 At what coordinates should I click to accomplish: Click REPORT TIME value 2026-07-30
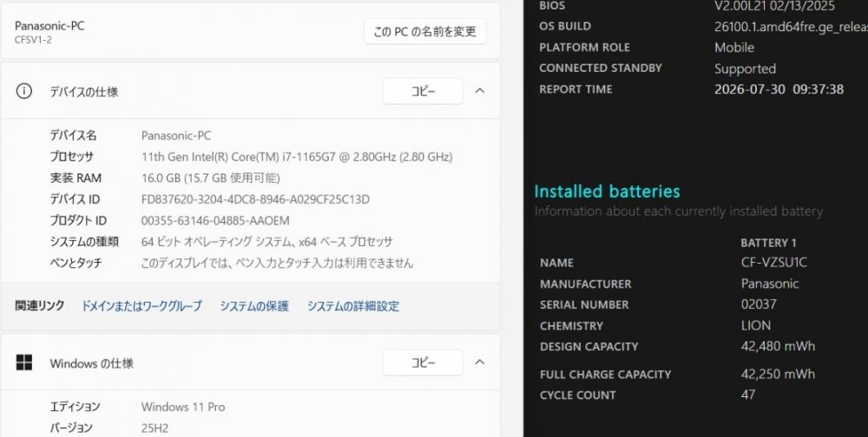tap(779, 89)
